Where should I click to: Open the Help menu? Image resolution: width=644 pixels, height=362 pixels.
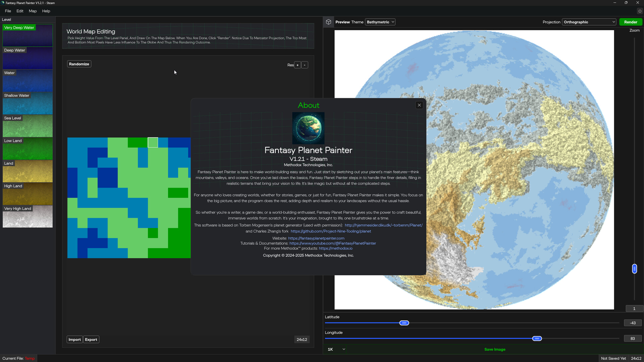tap(46, 11)
